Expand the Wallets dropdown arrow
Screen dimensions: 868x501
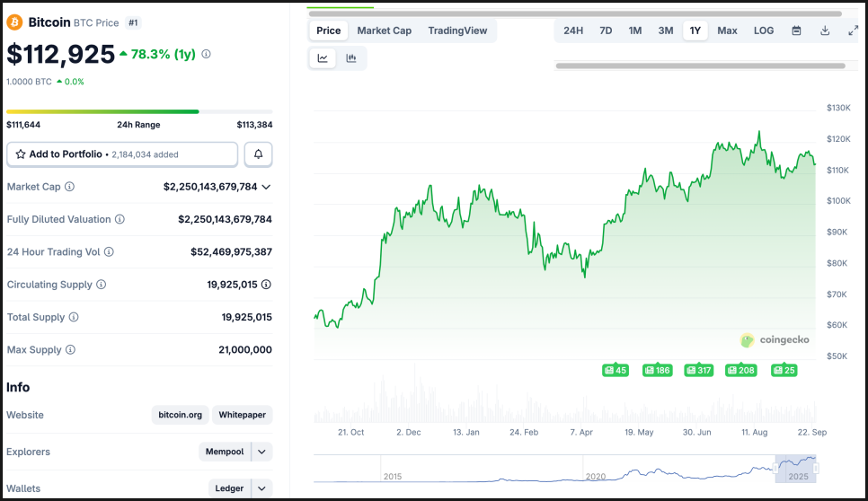(261, 488)
